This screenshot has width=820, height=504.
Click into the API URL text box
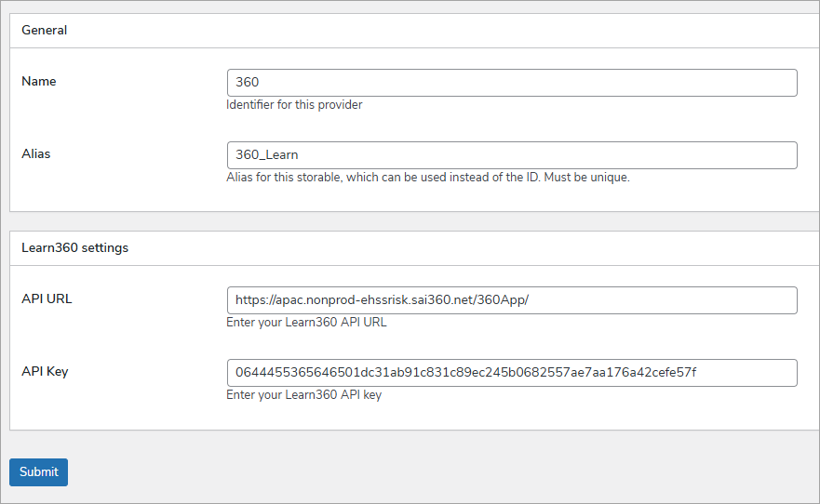pyautogui.click(x=511, y=300)
